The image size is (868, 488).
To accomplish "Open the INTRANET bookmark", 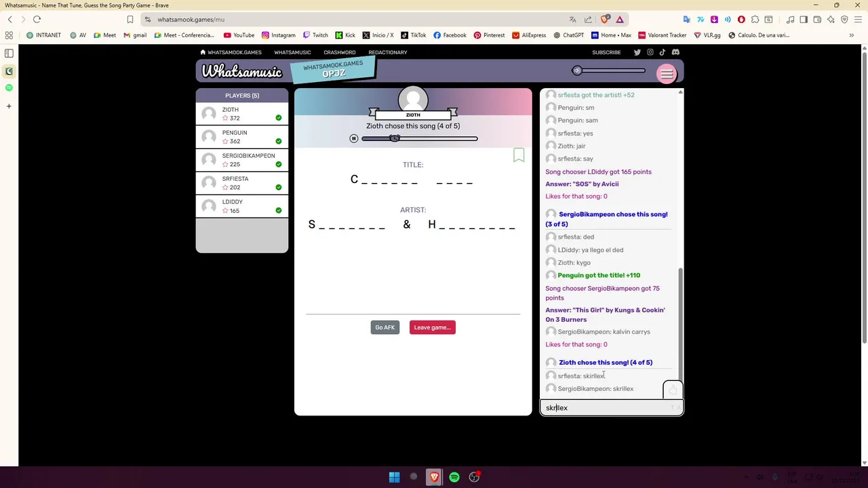I will click(43, 35).
